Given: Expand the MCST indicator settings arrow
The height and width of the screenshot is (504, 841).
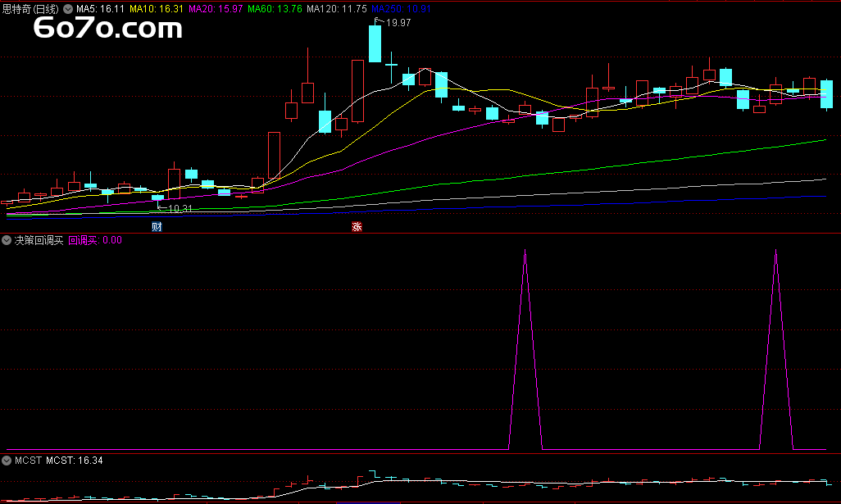Looking at the screenshot, I should click(7, 461).
